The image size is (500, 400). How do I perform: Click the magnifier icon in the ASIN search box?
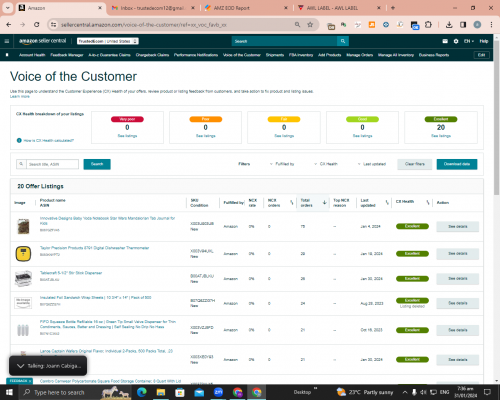point(21,164)
